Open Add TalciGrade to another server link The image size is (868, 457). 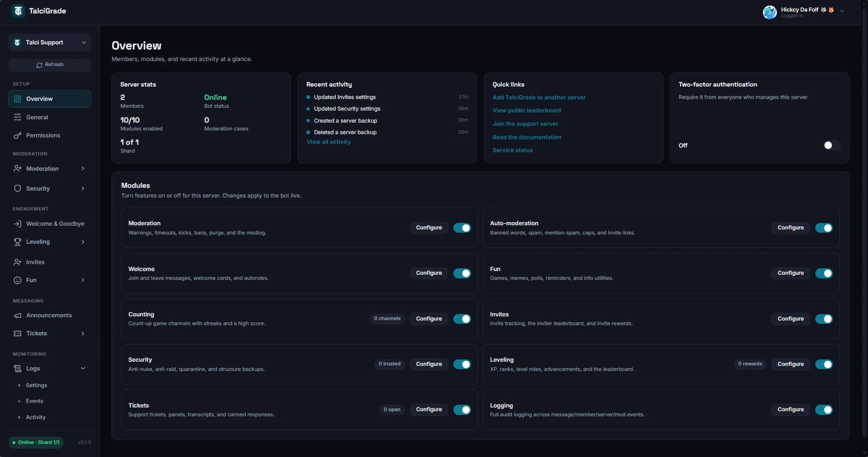(x=539, y=98)
